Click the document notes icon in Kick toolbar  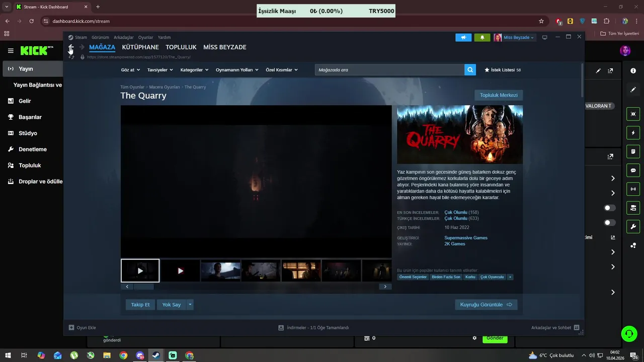[x=633, y=151]
